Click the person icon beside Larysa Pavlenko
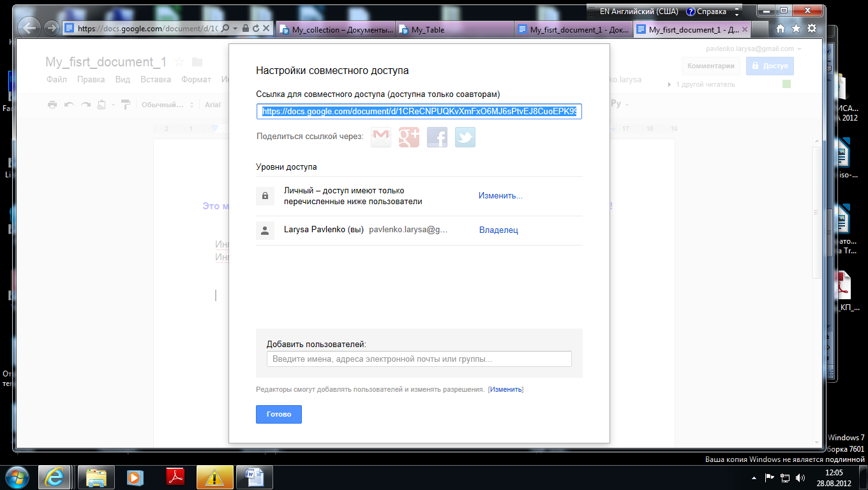Screen dimensions: 868x490 pyautogui.click(x=266, y=230)
